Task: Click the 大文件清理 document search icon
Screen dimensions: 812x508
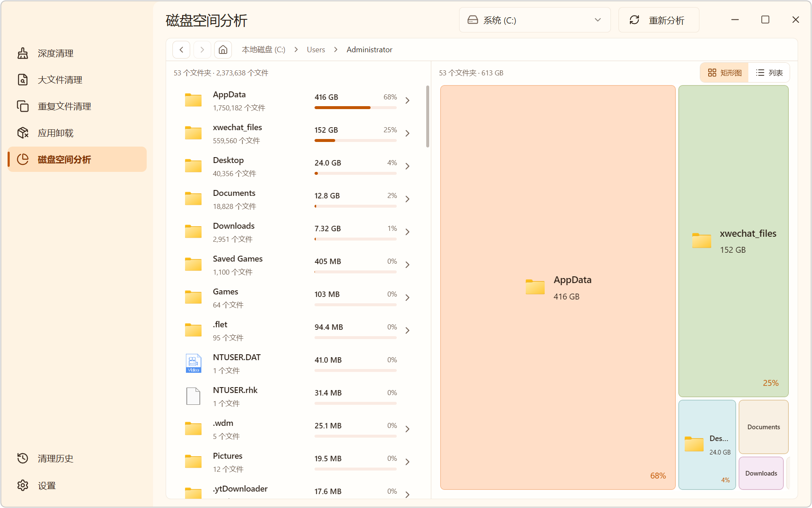Action: point(23,80)
